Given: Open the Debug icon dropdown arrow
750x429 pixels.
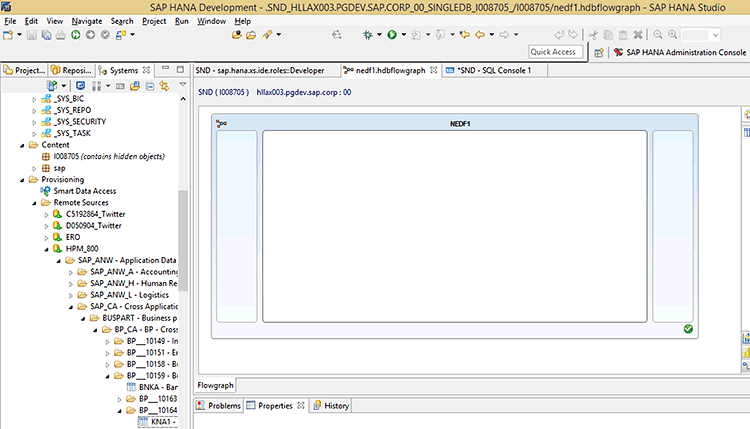Looking at the screenshot, I should (x=379, y=35).
